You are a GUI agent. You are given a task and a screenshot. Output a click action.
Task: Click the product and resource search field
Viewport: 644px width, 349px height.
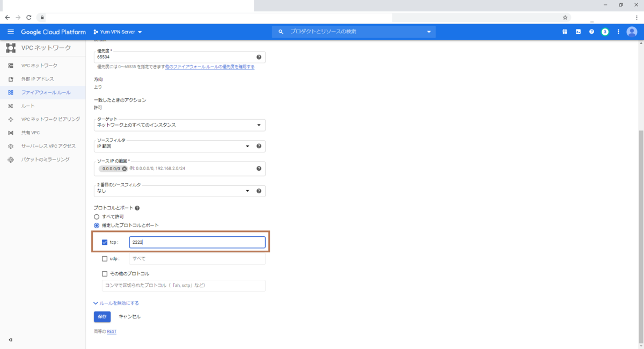(354, 32)
